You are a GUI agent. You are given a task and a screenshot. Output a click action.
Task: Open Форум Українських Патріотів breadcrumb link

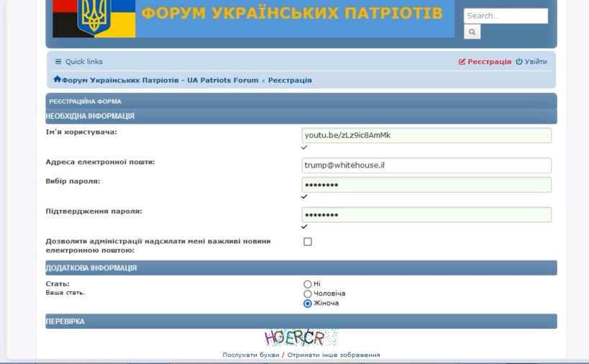tap(160, 80)
